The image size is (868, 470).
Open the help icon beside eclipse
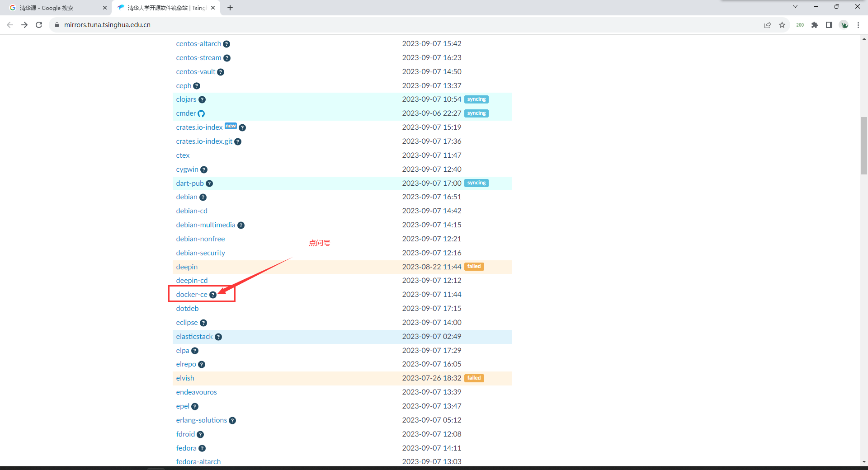(x=203, y=323)
